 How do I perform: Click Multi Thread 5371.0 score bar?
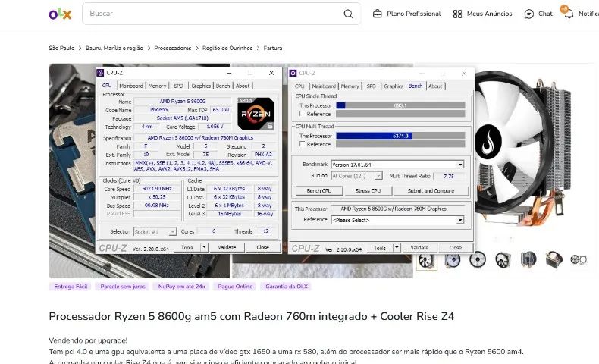[x=400, y=136]
